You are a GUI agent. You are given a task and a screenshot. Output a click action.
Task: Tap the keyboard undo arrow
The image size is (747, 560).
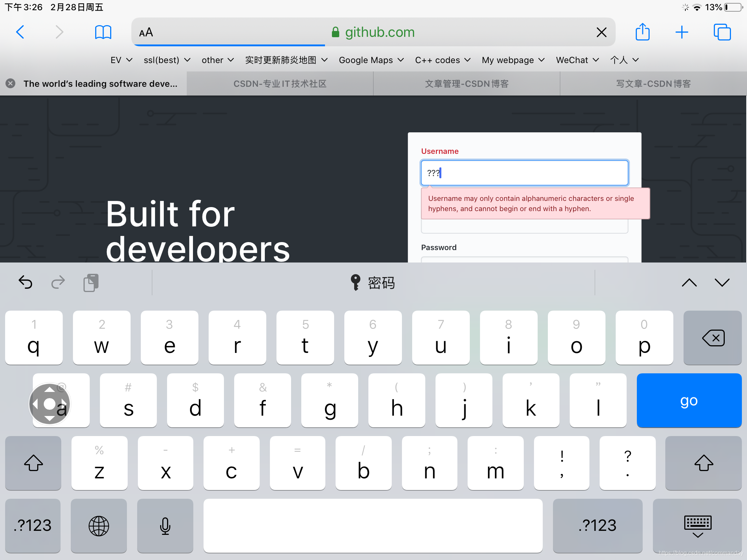click(26, 283)
